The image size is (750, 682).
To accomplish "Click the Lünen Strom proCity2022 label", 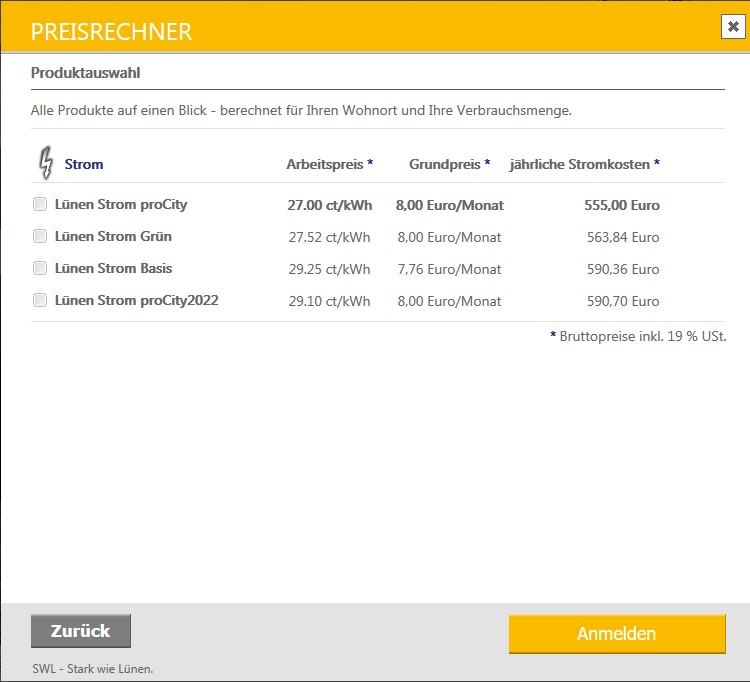I will click(x=137, y=300).
